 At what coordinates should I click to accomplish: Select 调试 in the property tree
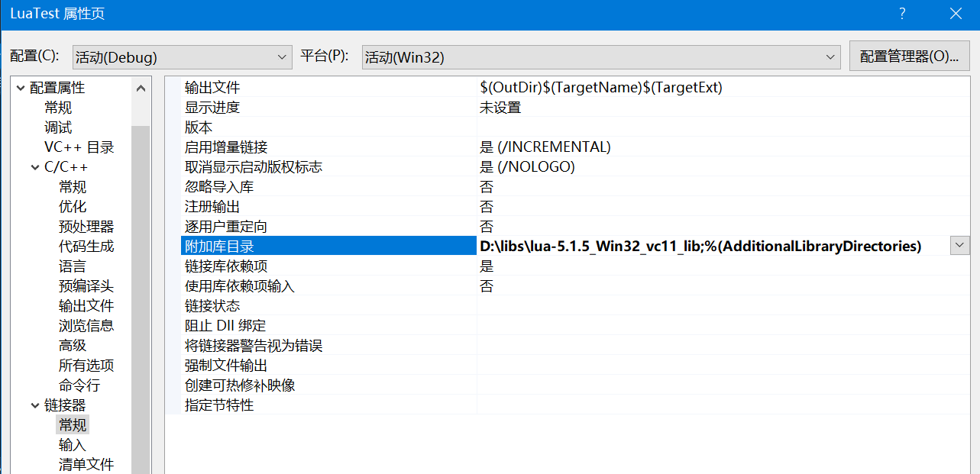(x=58, y=127)
